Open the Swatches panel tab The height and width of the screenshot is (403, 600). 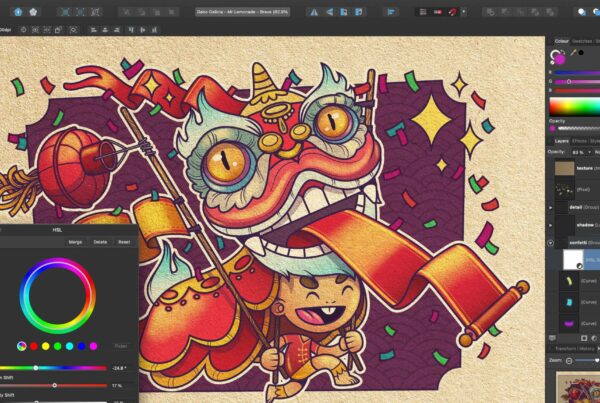point(582,41)
